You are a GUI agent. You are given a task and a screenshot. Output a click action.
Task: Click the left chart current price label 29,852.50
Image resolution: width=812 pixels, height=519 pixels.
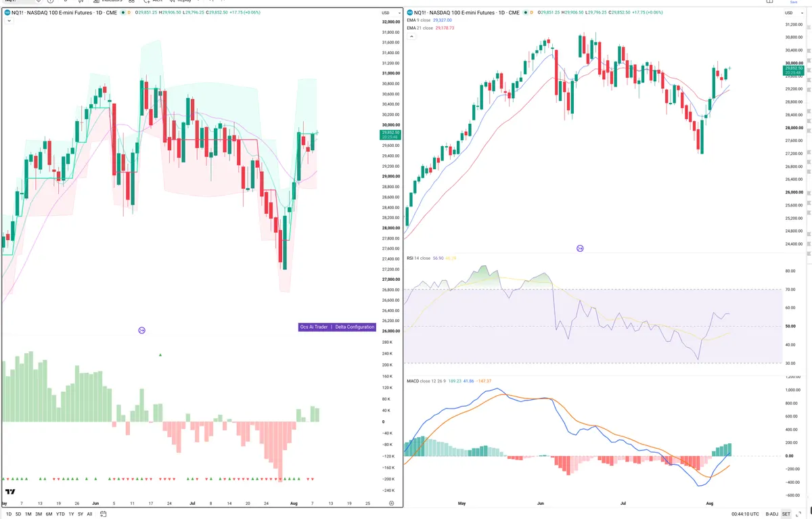pos(391,134)
